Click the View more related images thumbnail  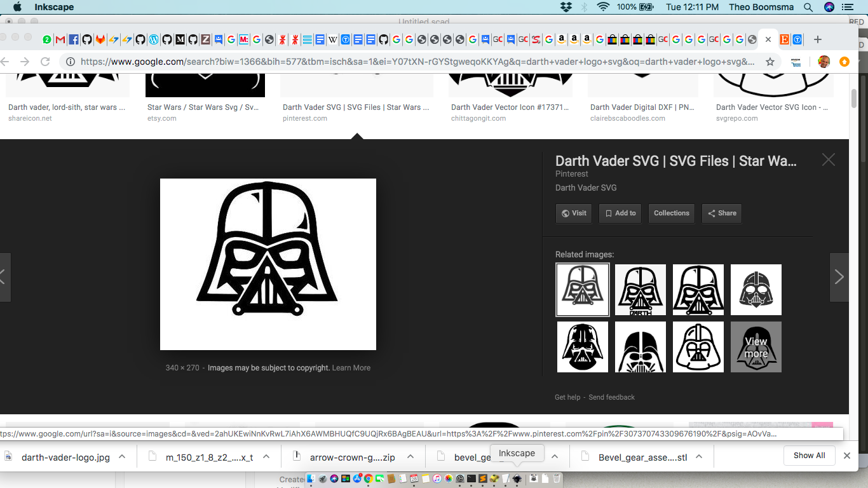click(756, 347)
